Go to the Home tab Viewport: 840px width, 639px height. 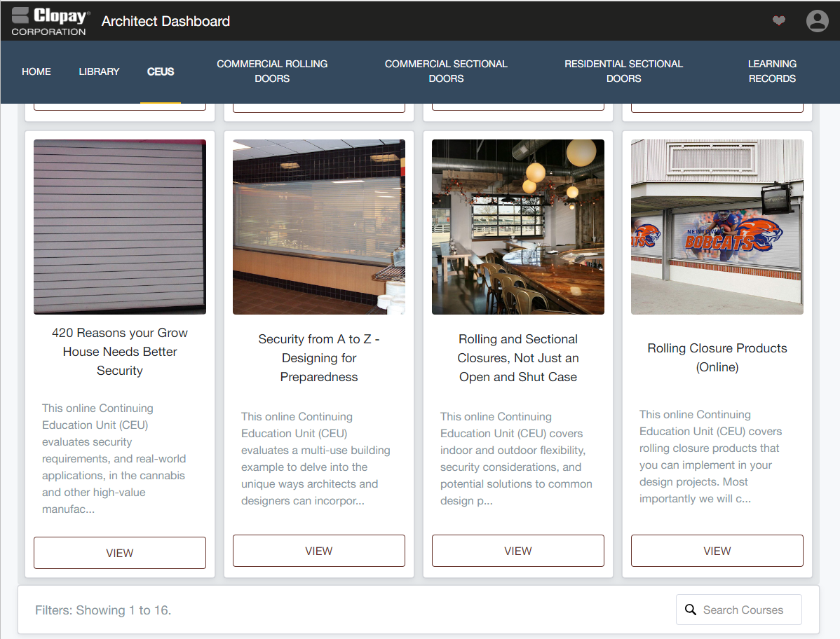click(36, 71)
